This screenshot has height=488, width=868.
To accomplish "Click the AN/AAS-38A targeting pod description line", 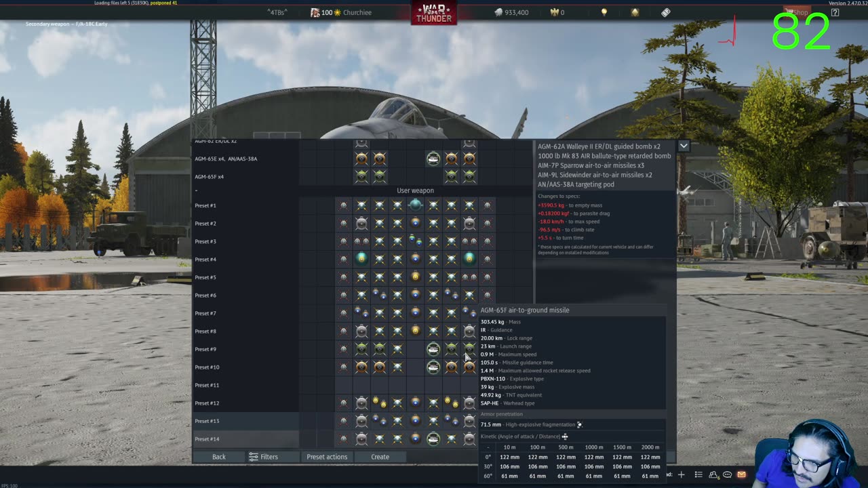I will tap(576, 184).
